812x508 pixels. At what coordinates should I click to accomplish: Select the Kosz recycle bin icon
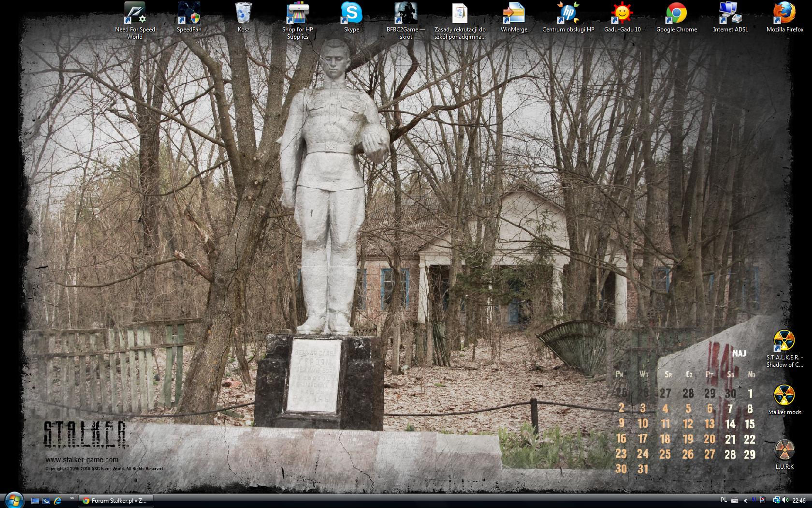coord(244,14)
